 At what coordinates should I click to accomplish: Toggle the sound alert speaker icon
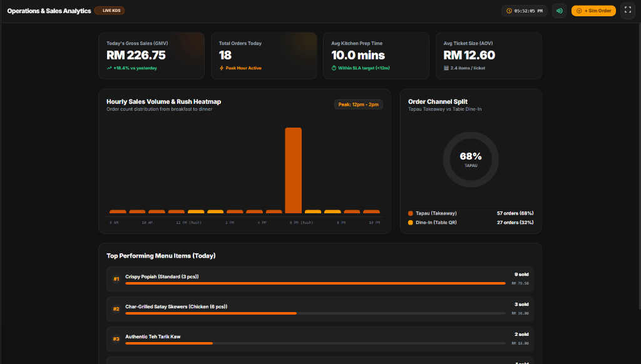click(559, 11)
